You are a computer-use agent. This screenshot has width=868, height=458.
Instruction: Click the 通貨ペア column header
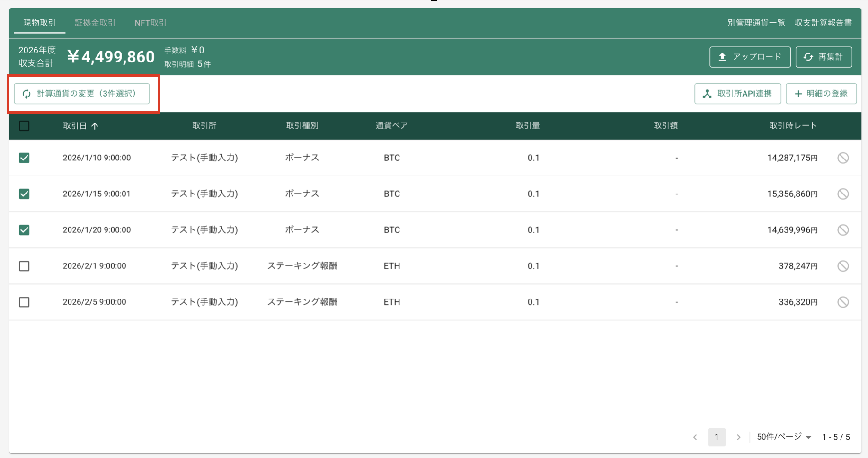pos(392,125)
